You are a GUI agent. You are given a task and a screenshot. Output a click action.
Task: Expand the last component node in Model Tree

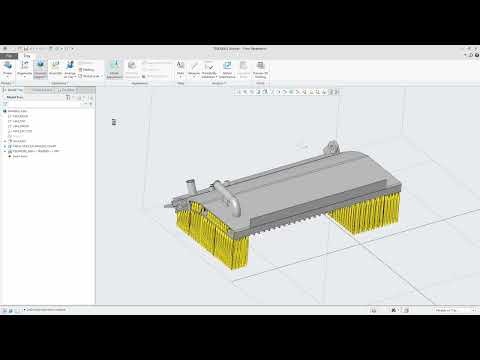(x=5, y=151)
